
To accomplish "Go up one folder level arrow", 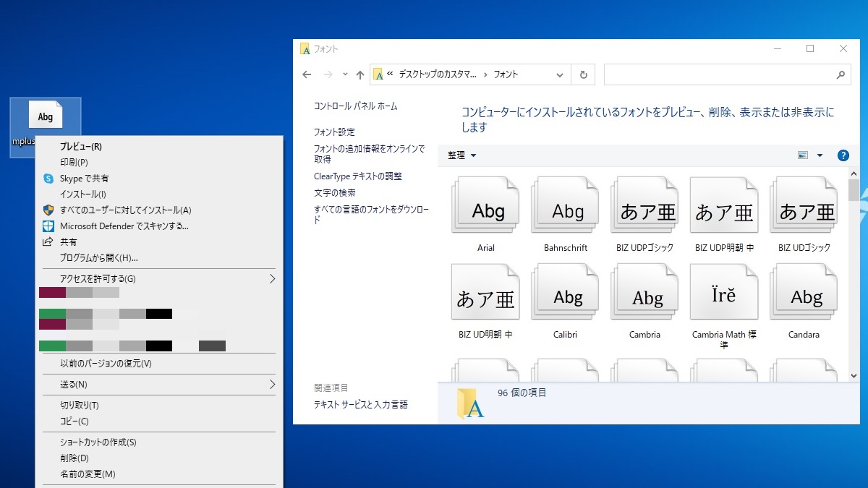I will (x=360, y=74).
